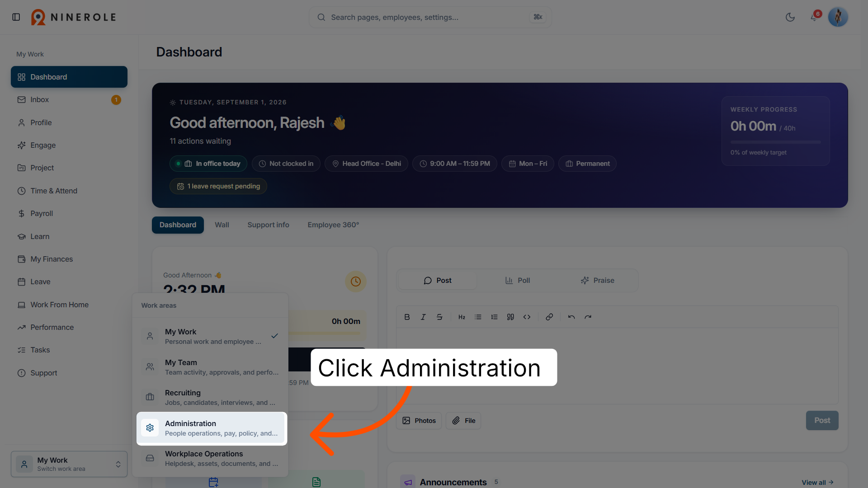The width and height of the screenshot is (868, 488).
Task: Insert numbered list
Action: tap(494, 317)
